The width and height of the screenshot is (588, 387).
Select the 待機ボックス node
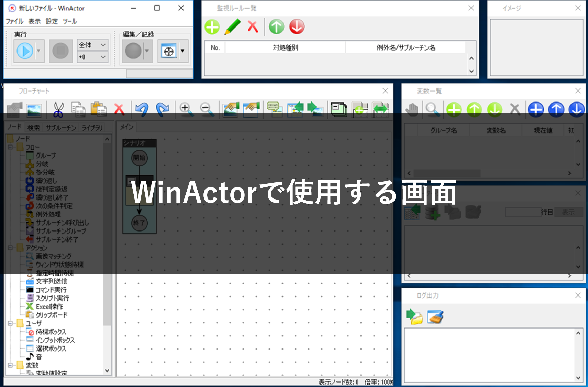tap(51, 332)
